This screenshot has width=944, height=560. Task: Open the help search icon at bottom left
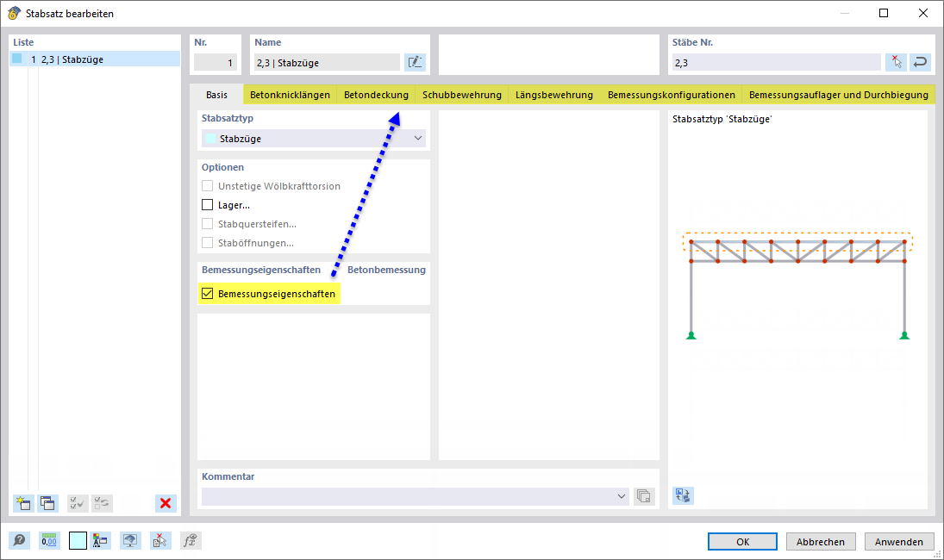coord(19,540)
